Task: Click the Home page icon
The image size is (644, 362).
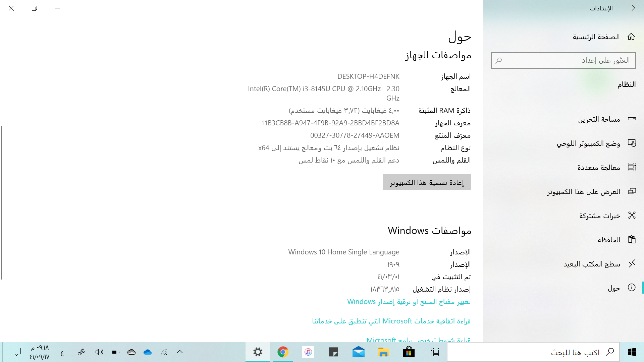Action: pos(631,37)
